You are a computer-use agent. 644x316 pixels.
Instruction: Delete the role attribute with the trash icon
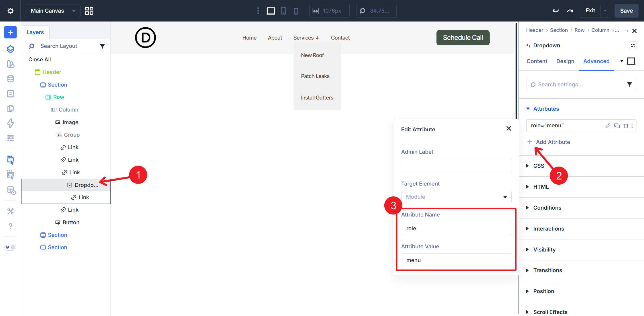tap(626, 126)
